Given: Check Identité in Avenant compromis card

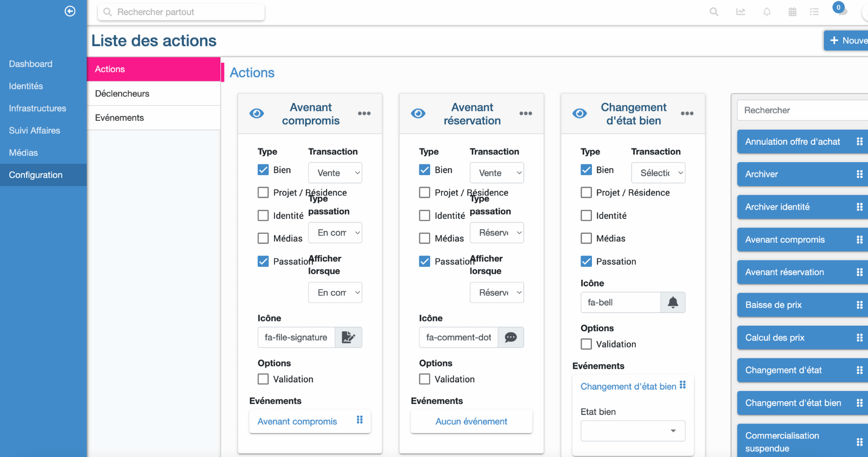Looking at the screenshot, I should click(x=263, y=216).
